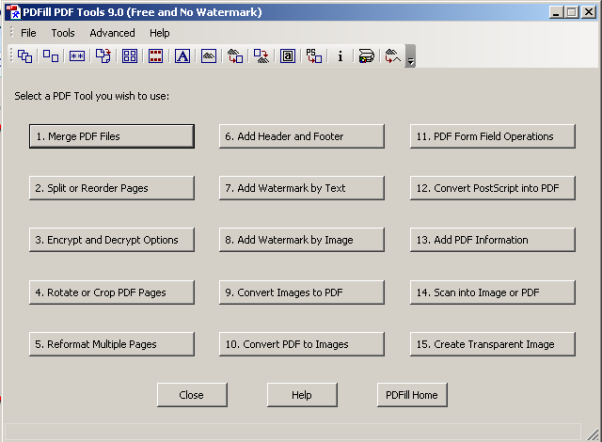Click the Merge PDF toolbar icon
602x442 pixels.
click(25, 56)
